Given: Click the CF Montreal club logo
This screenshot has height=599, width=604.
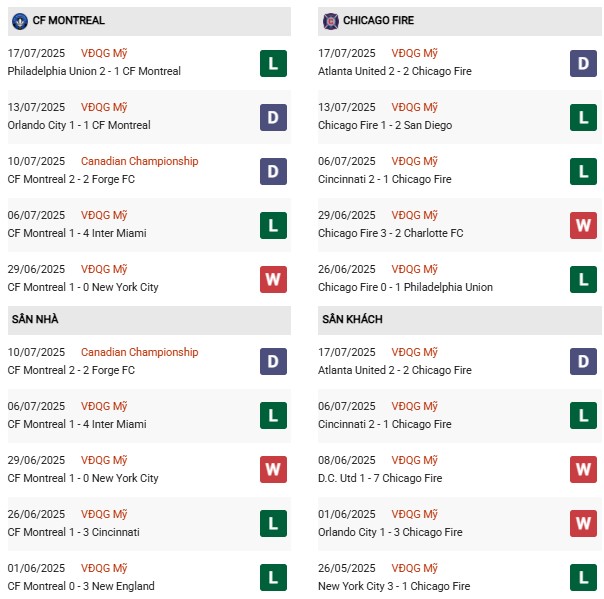Looking at the screenshot, I should (19, 21).
